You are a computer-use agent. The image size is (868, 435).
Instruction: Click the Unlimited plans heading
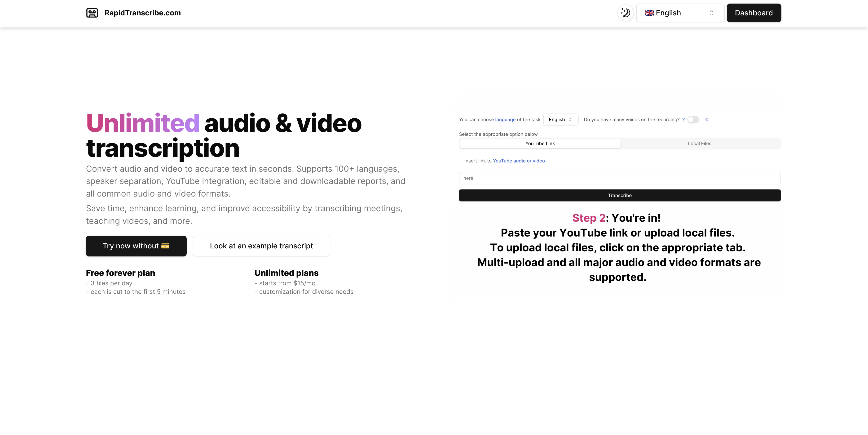[x=286, y=273]
